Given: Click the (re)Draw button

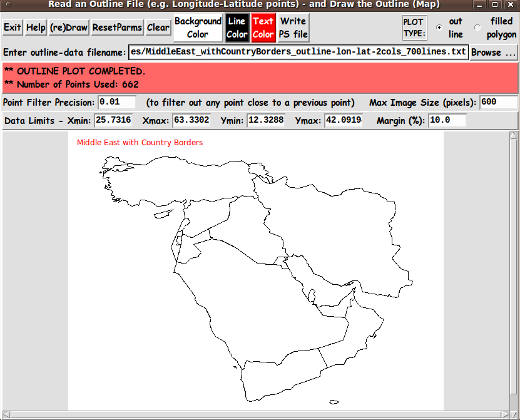Looking at the screenshot, I should [x=69, y=28].
